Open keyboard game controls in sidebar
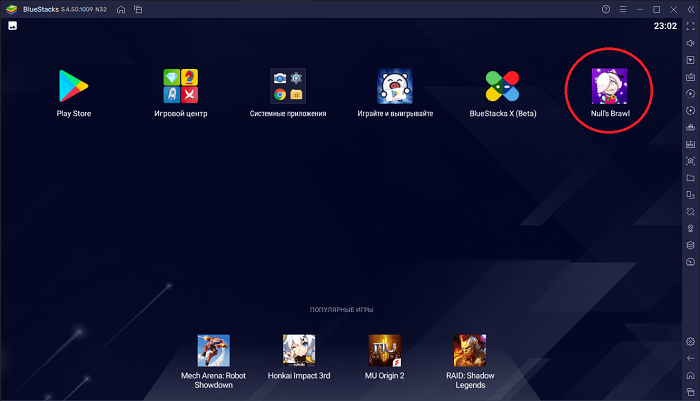This screenshot has width=700, height=401. pyautogui.click(x=691, y=77)
